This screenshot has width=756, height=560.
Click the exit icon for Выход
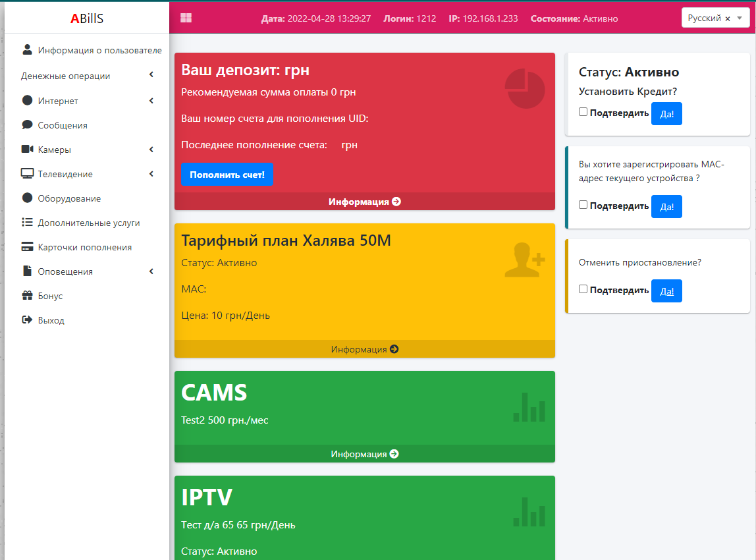click(x=27, y=320)
